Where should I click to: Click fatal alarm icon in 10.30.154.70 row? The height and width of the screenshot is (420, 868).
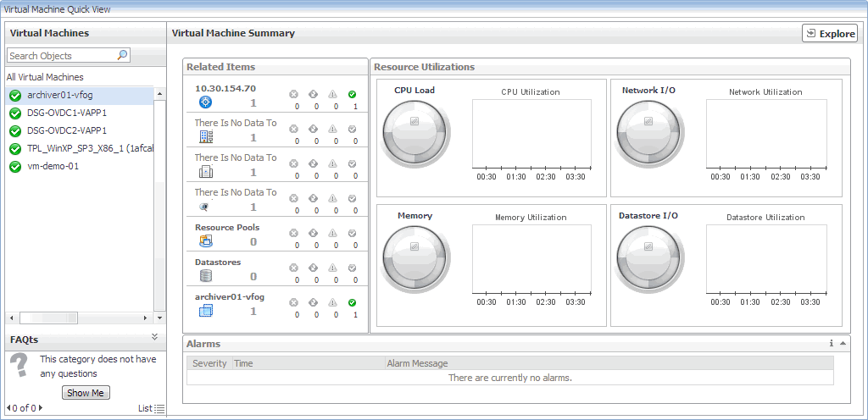(x=294, y=95)
